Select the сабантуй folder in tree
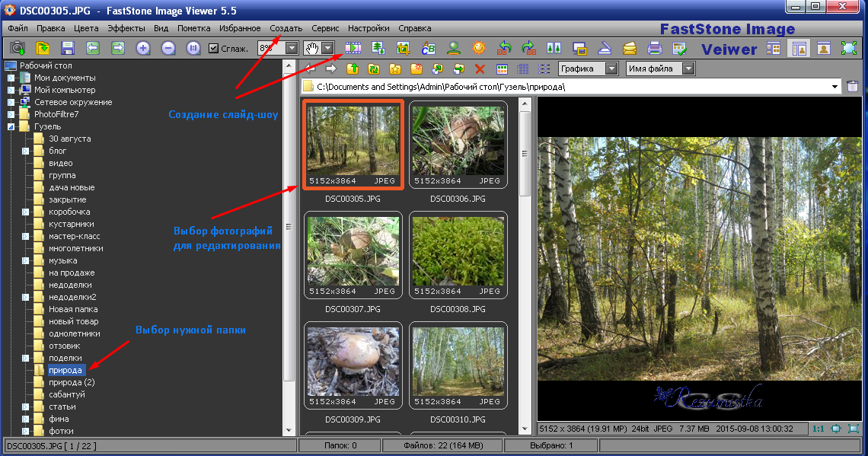 tap(67, 394)
